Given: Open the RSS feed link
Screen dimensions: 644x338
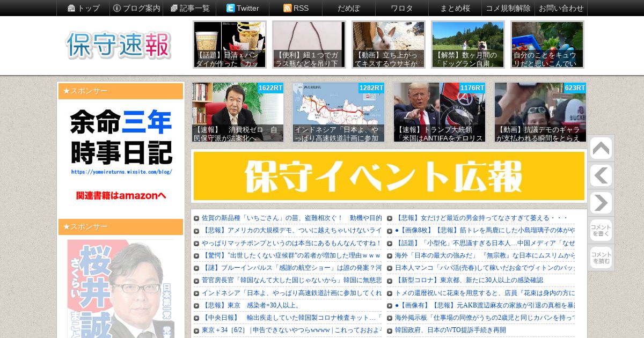Looking at the screenshot, I should pos(296,8).
